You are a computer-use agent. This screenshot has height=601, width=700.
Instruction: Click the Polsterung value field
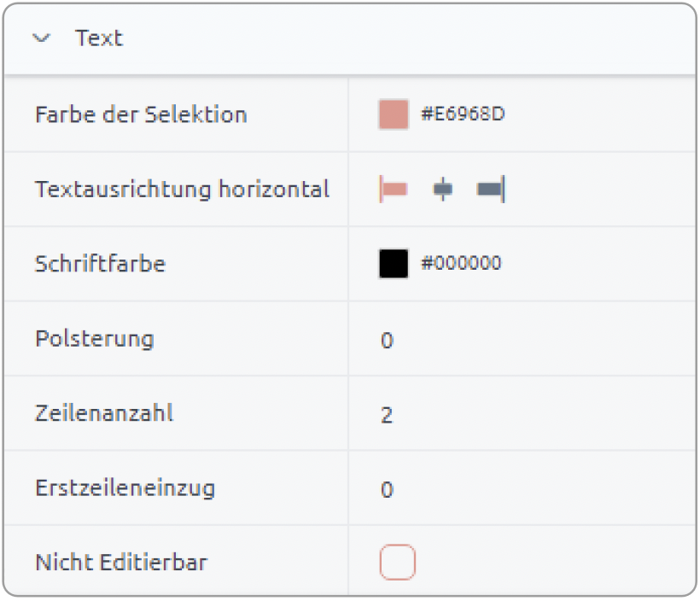point(522,339)
